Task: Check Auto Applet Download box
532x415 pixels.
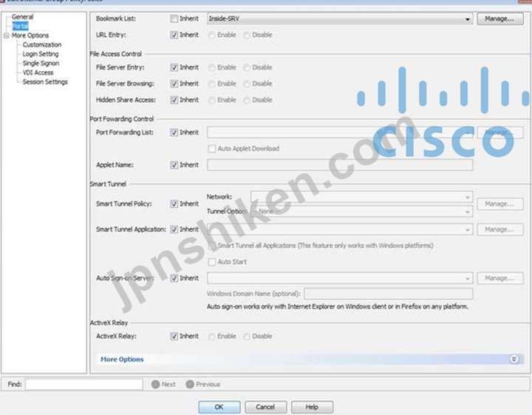Action: pos(212,149)
